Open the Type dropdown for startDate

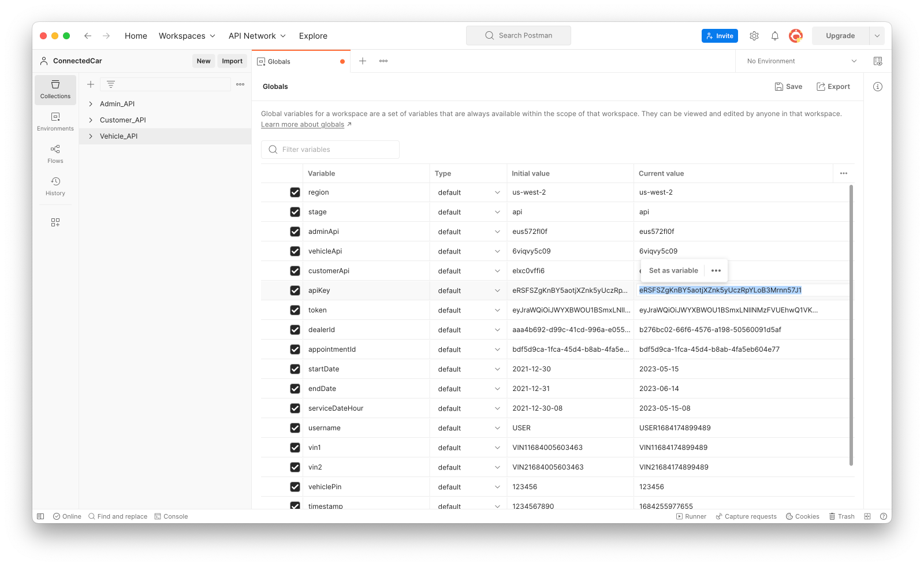pos(468,369)
